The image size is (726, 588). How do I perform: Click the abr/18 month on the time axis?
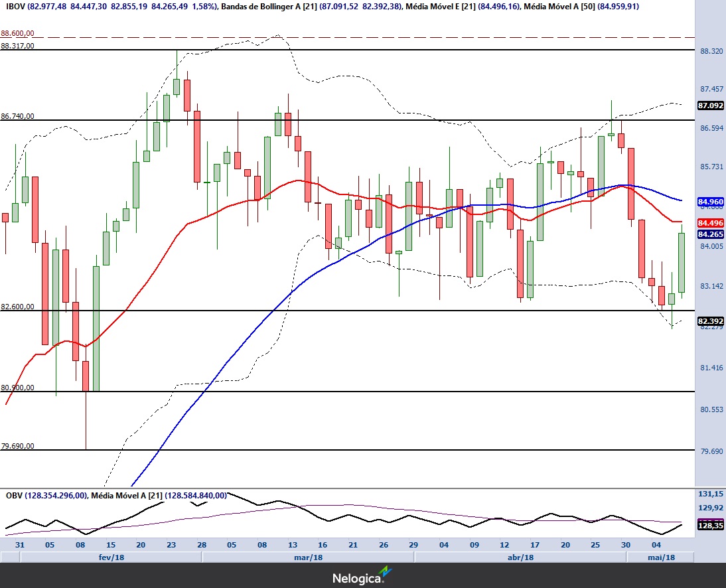[x=520, y=557]
